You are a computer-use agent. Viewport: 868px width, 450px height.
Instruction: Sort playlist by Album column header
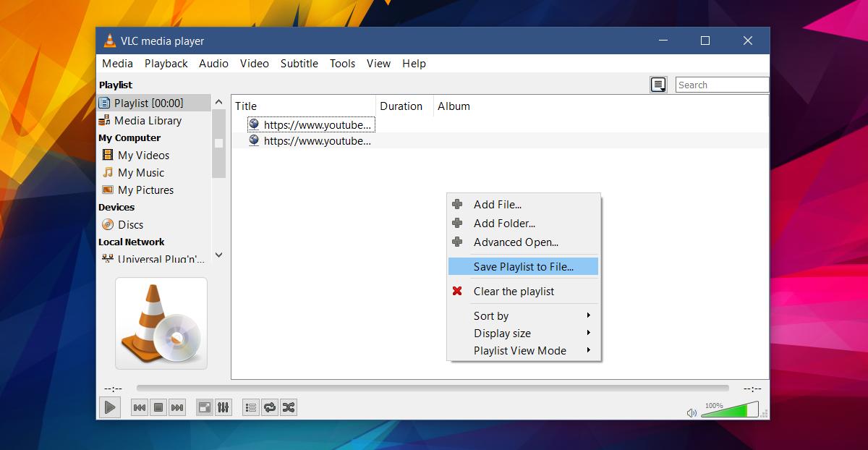tap(600, 106)
